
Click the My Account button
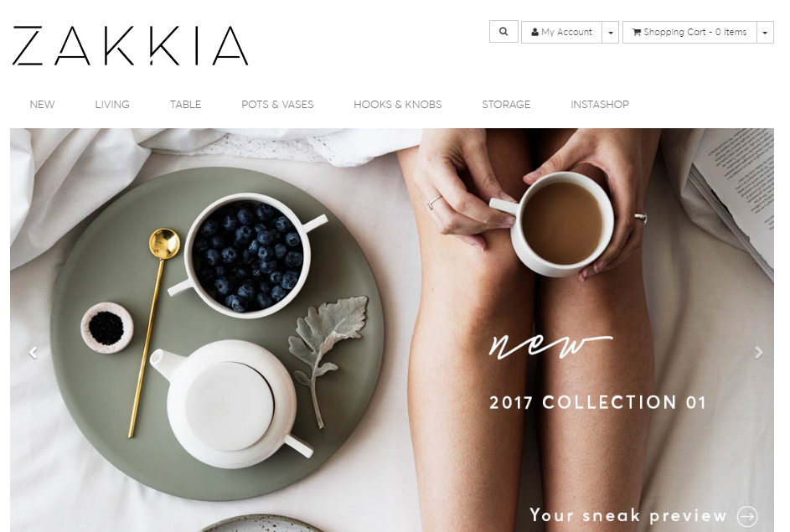[x=562, y=32]
